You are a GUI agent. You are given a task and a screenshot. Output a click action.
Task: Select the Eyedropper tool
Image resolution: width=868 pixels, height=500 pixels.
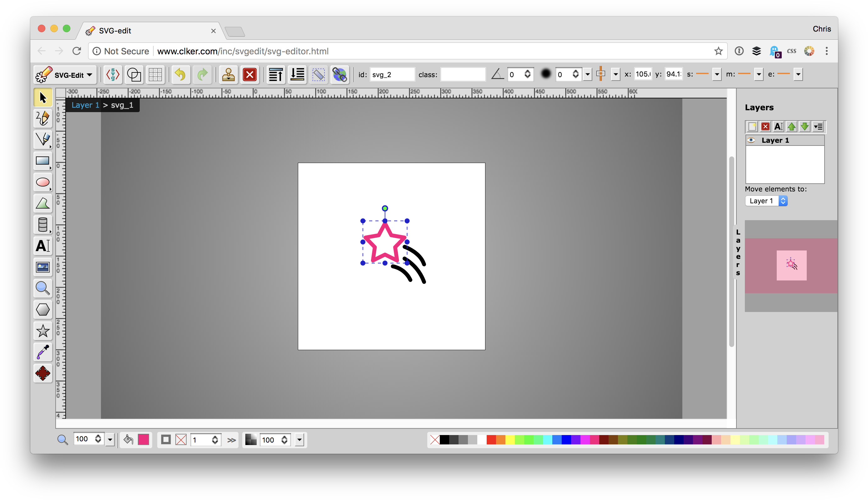(43, 352)
